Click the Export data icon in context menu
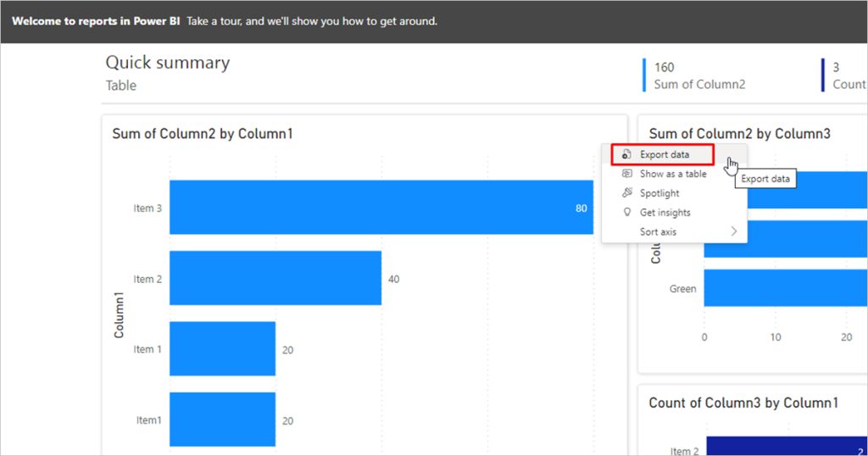Image resolution: width=868 pixels, height=456 pixels. pyautogui.click(x=626, y=154)
